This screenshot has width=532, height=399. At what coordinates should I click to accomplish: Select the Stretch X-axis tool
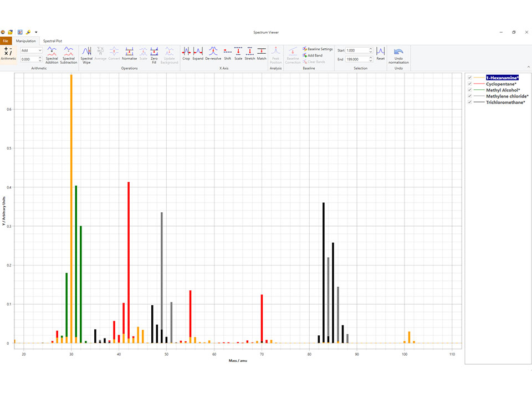coord(250,54)
